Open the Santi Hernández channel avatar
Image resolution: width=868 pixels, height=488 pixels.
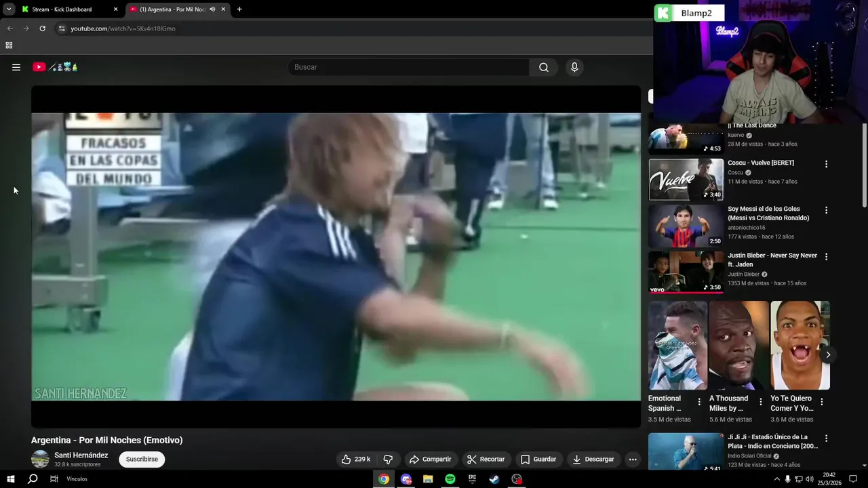pos(41,459)
